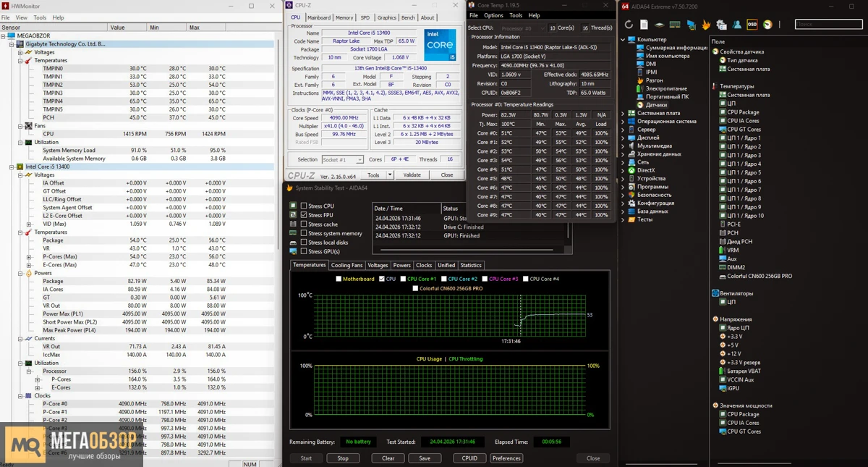Enable the Stress system memory checkbox
868x467 pixels.
[x=304, y=233]
